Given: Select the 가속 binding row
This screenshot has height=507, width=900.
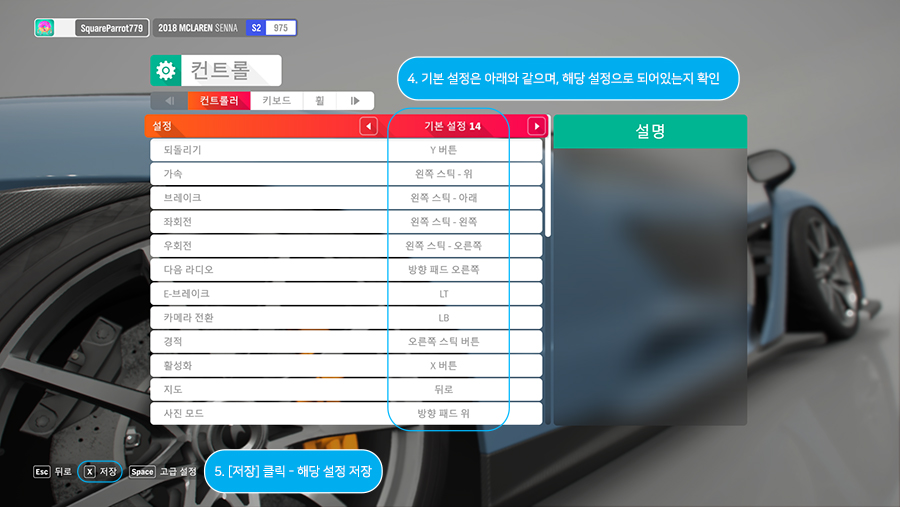Looking at the screenshot, I should click(346, 174).
